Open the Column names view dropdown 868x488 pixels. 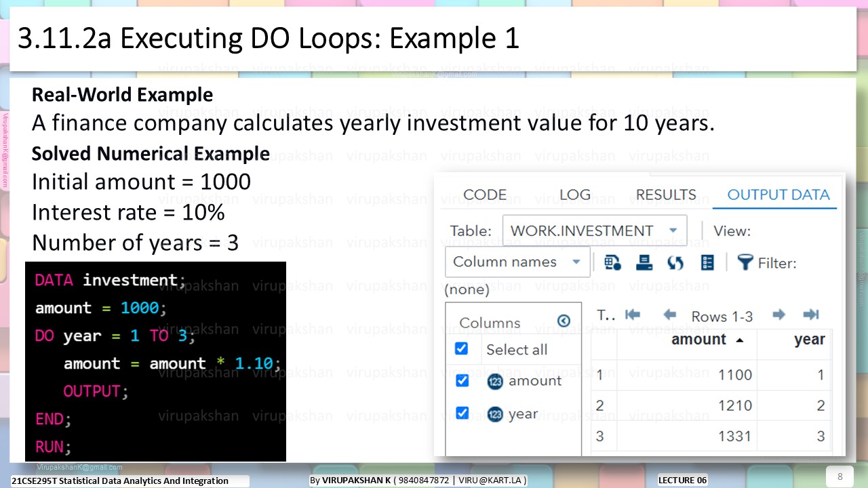click(517, 262)
